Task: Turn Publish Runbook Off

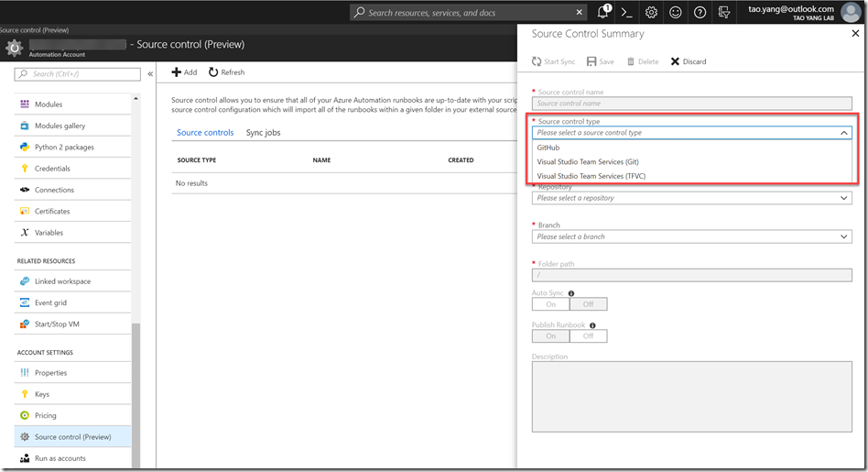Action: coord(588,336)
